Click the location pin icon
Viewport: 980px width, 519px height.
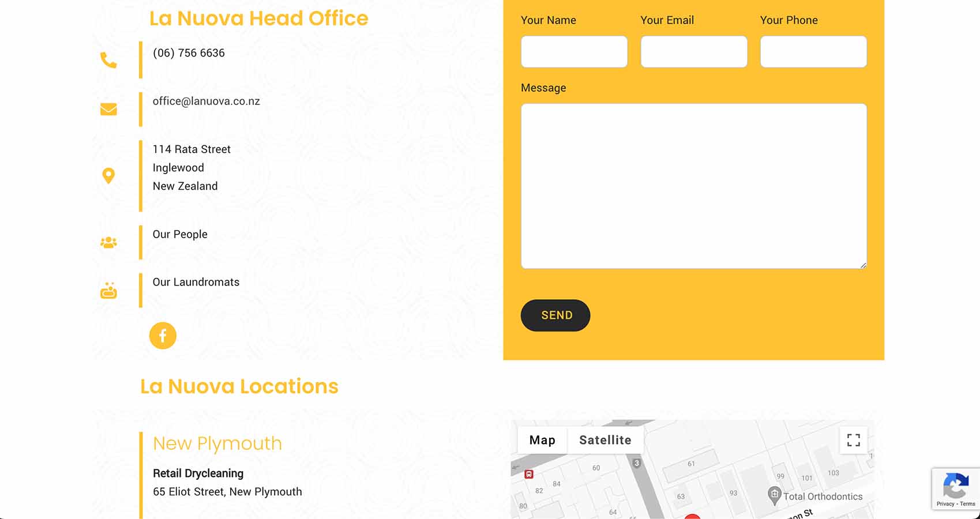point(108,175)
